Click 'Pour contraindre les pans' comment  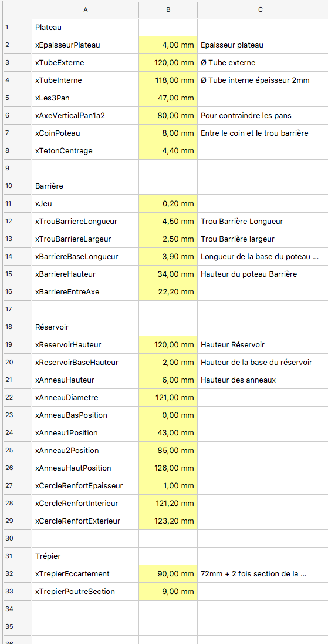pos(261,115)
